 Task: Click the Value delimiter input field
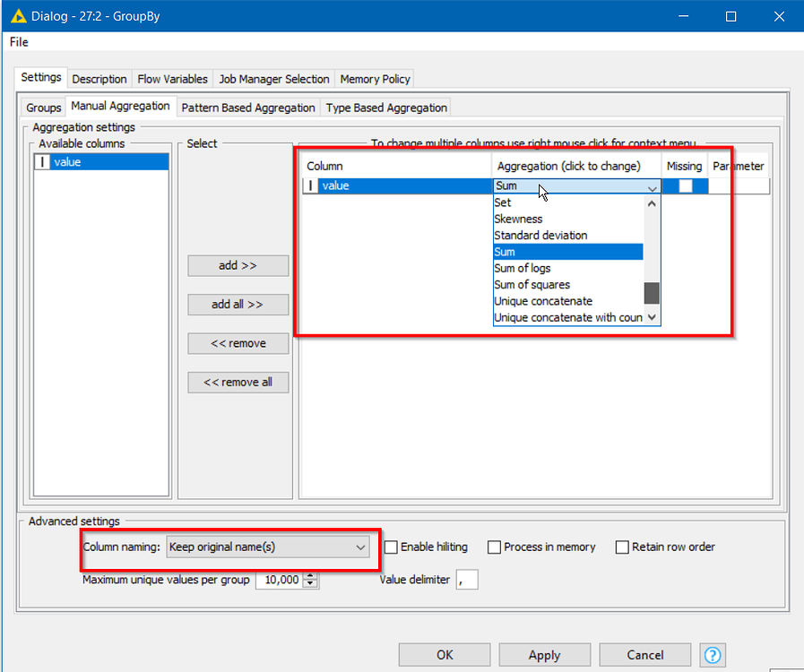[x=467, y=579]
